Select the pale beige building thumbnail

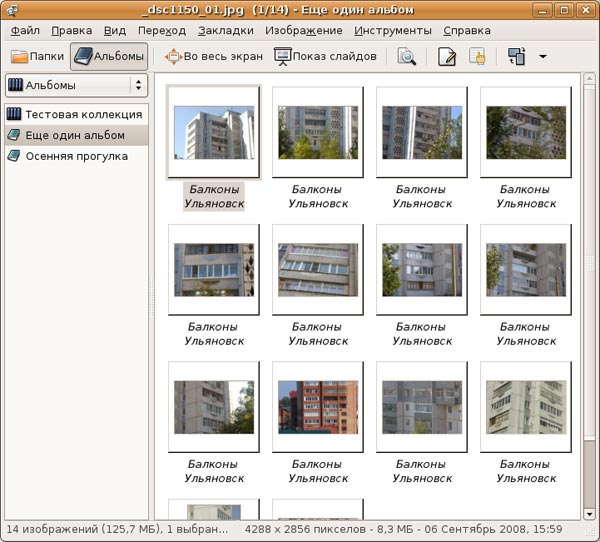tap(526, 407)
